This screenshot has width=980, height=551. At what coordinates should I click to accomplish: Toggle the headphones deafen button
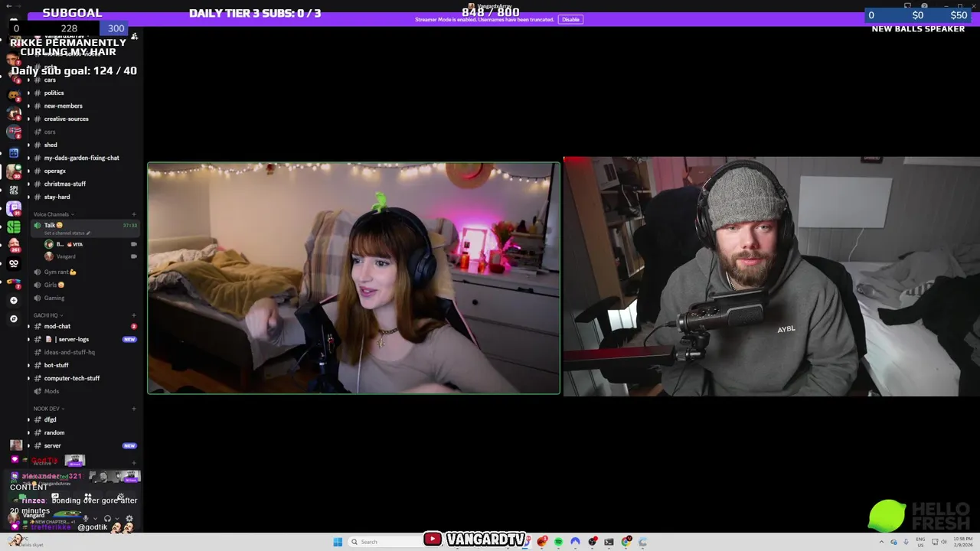tap(107, 518)
